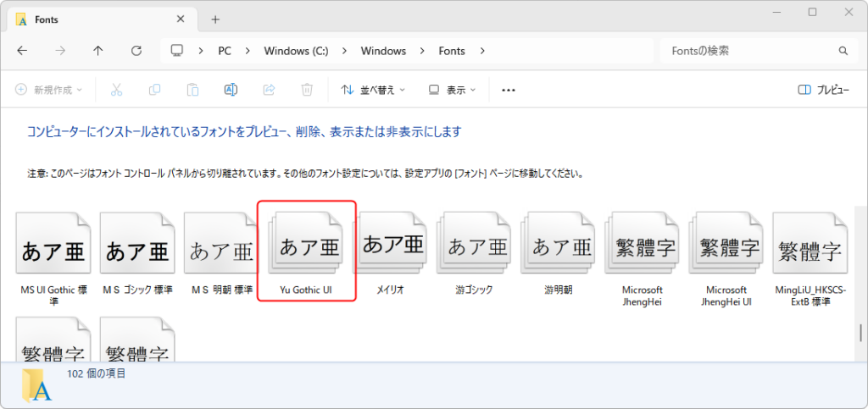Open the three-dot more options menu
The height and width of the screenshot is (409, 868).
click(x=509, y=90)
